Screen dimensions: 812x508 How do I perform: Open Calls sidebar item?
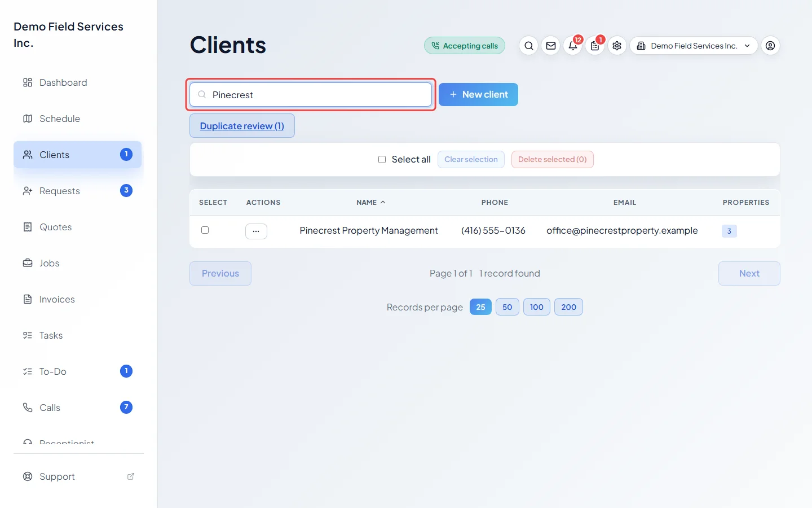(x=78, y=408)
